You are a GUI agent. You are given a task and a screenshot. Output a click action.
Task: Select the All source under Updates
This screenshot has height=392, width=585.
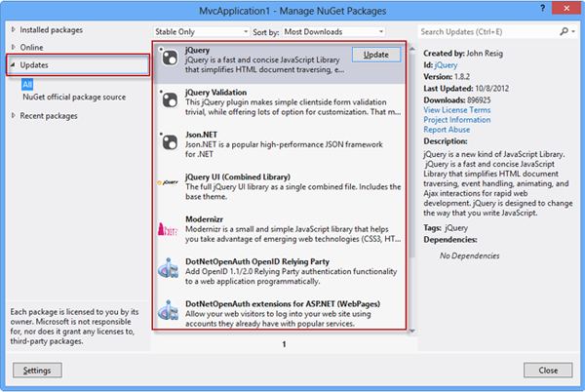[x=27, y=84]
